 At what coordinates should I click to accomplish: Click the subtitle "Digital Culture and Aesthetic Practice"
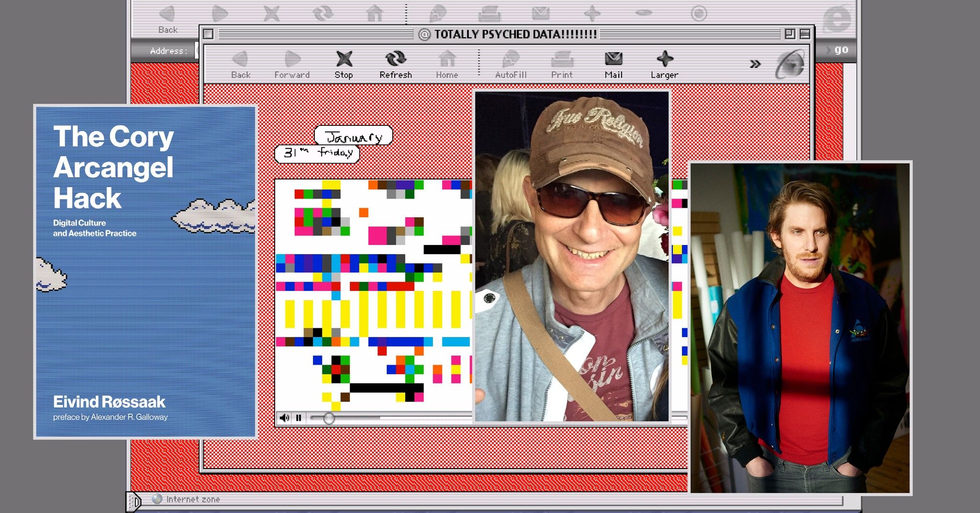(95, 228)
